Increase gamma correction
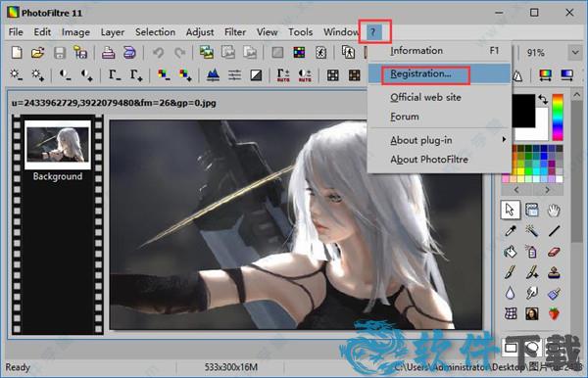 coord(136,75)
